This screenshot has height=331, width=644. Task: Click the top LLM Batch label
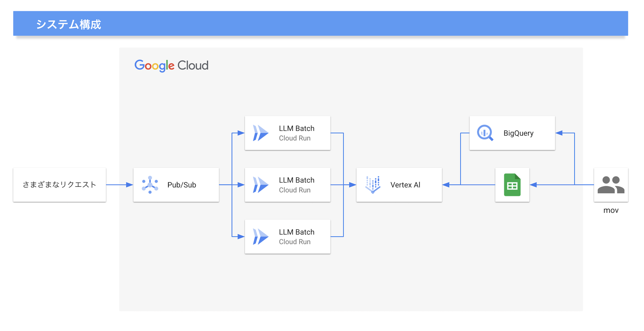[x=297, y=128]
